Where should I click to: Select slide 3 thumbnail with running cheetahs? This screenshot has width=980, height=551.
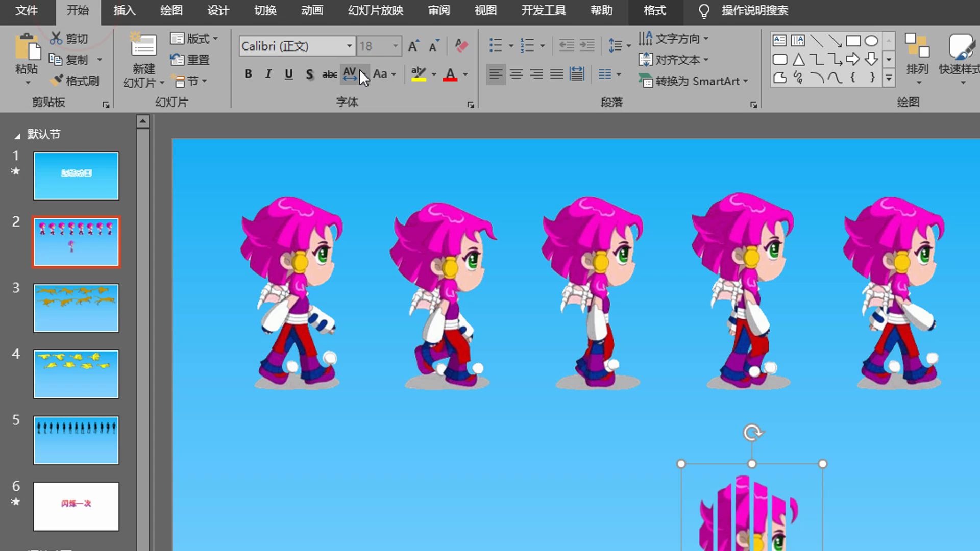pyautogui.click(x=76, y=308)
